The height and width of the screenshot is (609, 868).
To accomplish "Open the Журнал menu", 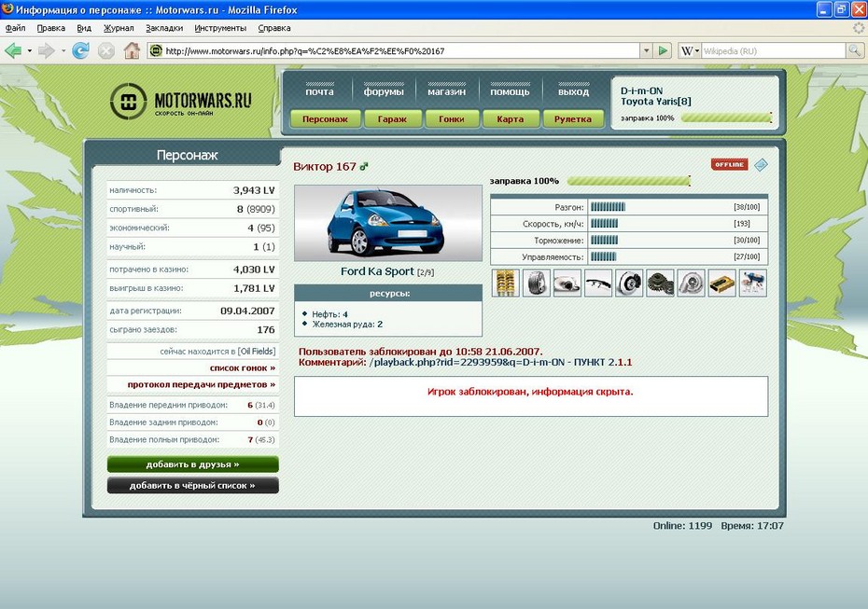I will (119, 28).
